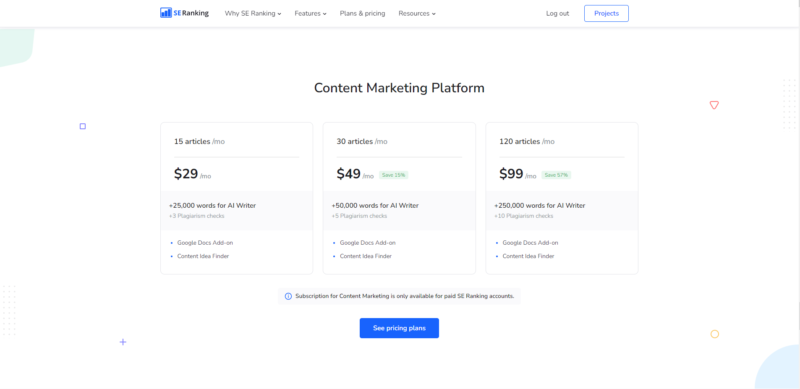
Task: Click the Content Marketing Platform heading
Action: [x=399, y=88]
